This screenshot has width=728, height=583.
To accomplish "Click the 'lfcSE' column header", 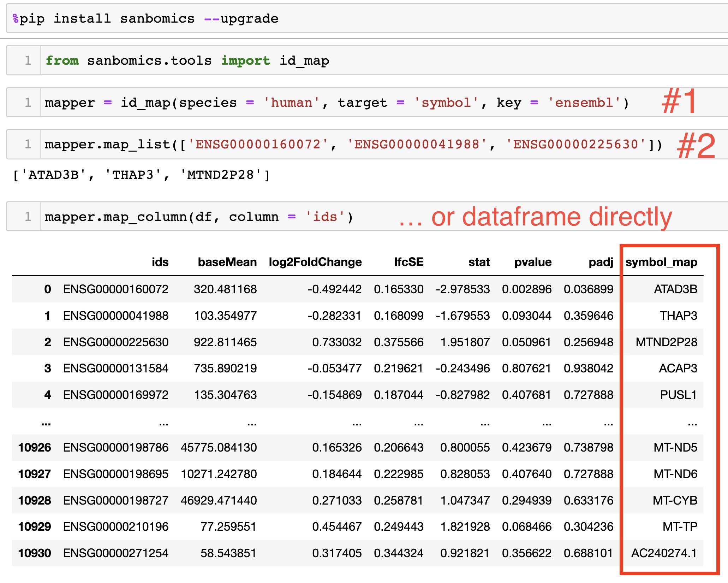I will pyautogui.click(x=409, y=262).
